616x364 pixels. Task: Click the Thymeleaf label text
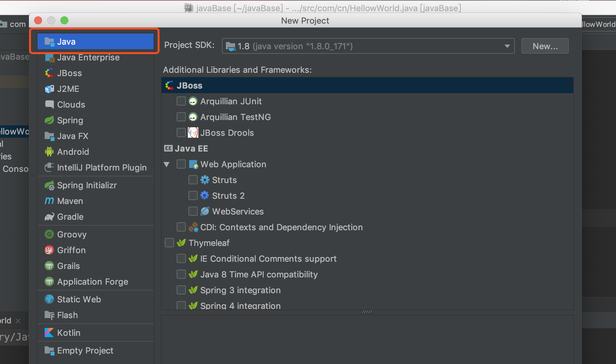tap(209, 243)
